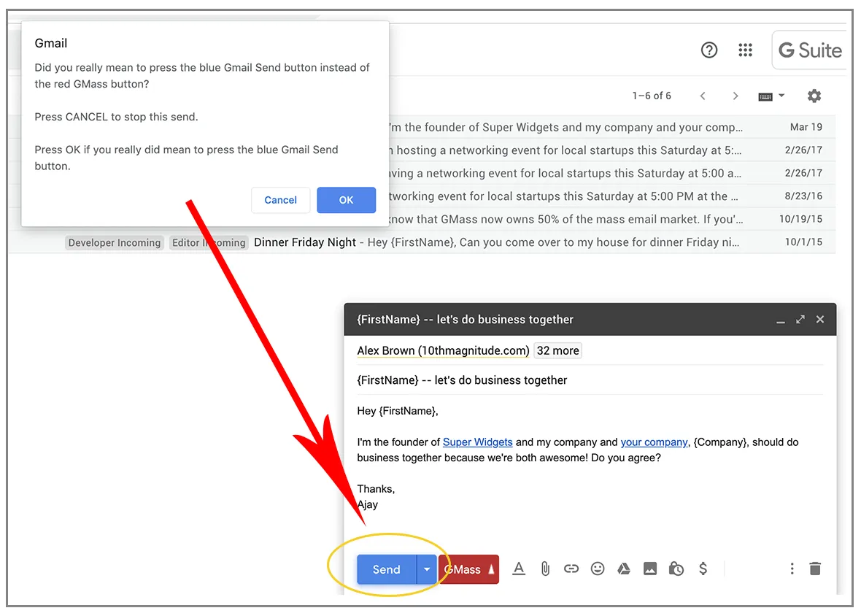Click the 'Ajay' signature text
861x616 pixels.
click(367, 504)
